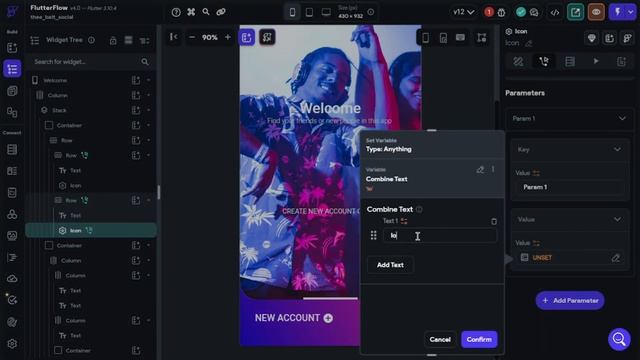Open the version v12 dropdown
The image size is (640, 360).
coord(464,12)
